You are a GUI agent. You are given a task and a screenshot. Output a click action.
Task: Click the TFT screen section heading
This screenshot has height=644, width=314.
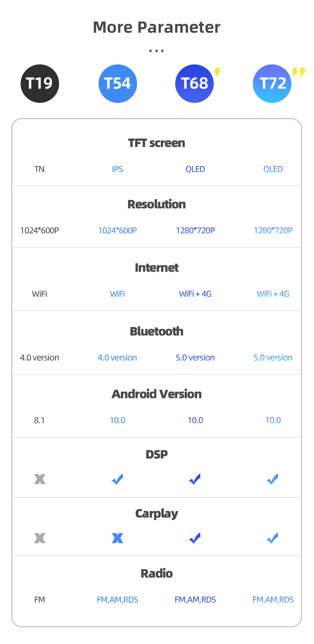click(157, 143)
